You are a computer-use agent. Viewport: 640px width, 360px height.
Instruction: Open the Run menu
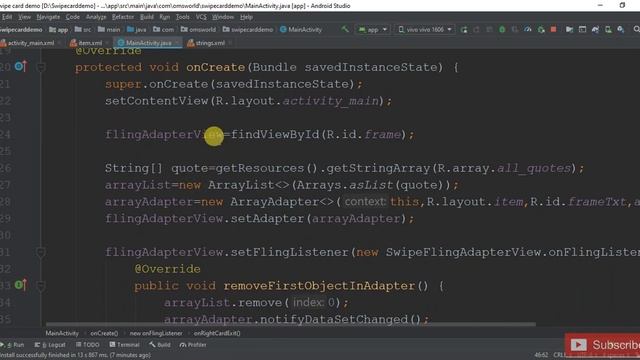[164, 17]
